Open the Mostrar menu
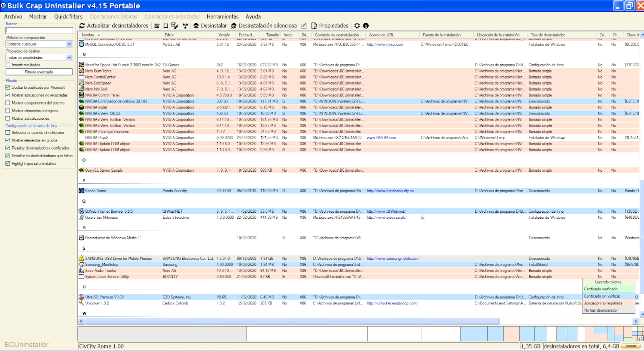 click(38, 16)
